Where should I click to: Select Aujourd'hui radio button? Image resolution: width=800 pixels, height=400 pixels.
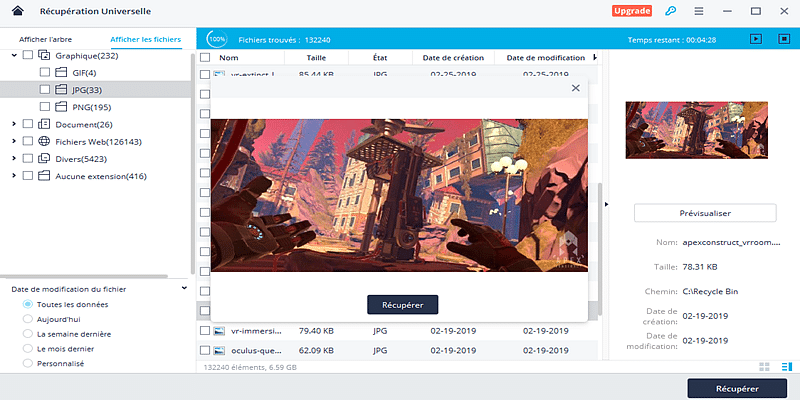[x=28, y=319]
